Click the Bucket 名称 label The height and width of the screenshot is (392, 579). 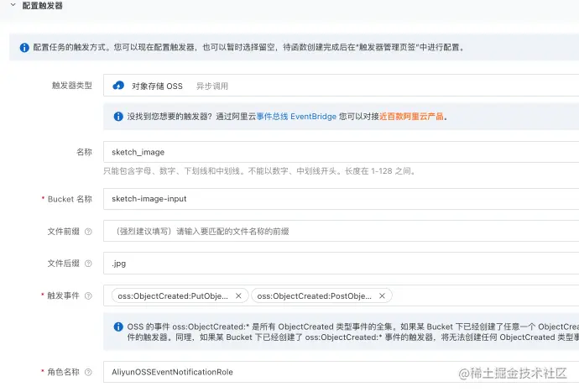point(70,199)
